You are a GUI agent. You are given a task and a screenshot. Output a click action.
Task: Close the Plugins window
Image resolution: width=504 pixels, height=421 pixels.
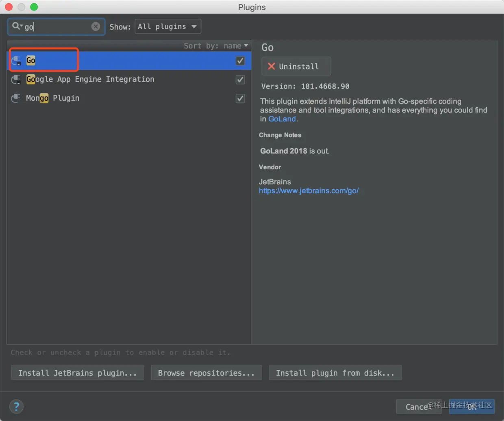(x=9, y=7)
